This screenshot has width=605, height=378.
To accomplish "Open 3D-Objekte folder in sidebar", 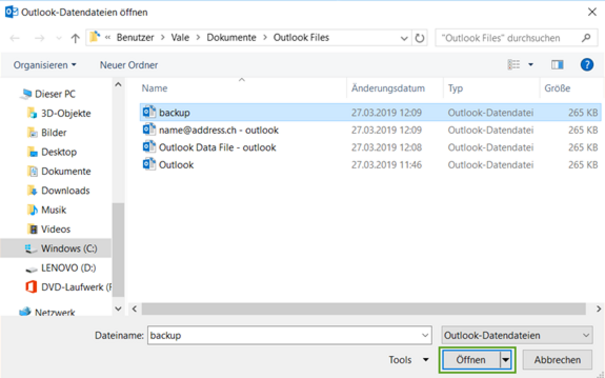I will point(66,113).
